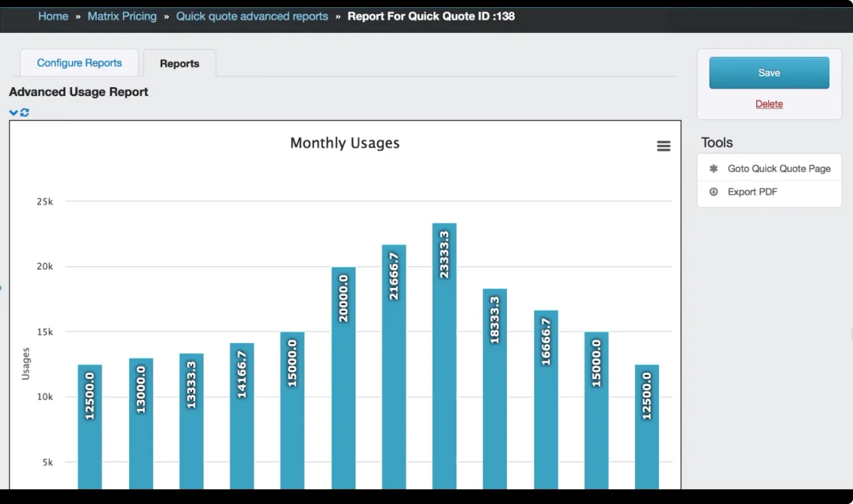Image resolution: width=853 pixels, height=504 pixels.
Task: Select the bar labeled 21666.7
Action: [394, 367]
